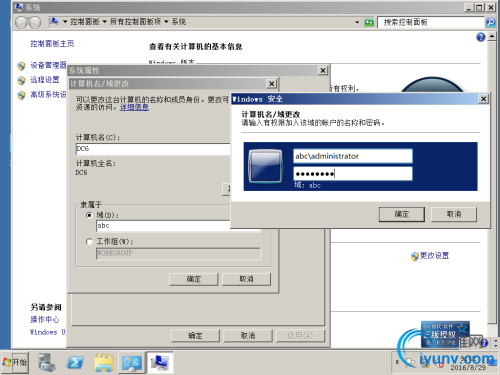The image size is (500, 375).
Task: Launch PowerShell from the taskbar
Action: point(75,363)
